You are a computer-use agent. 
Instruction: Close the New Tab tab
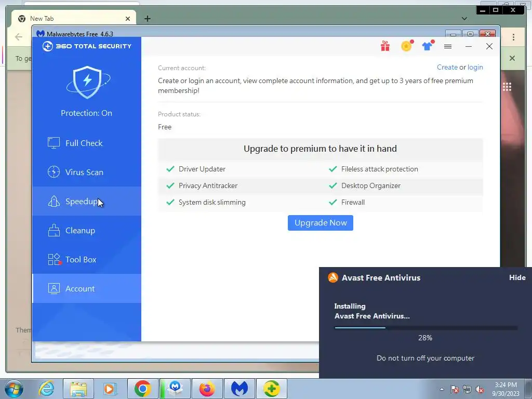coord(128,19)
